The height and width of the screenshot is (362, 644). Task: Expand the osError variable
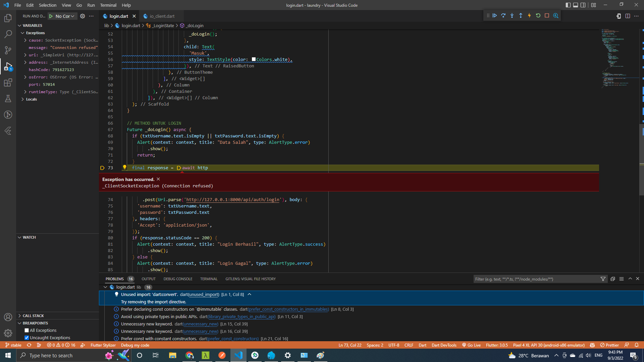coord(25,77)
